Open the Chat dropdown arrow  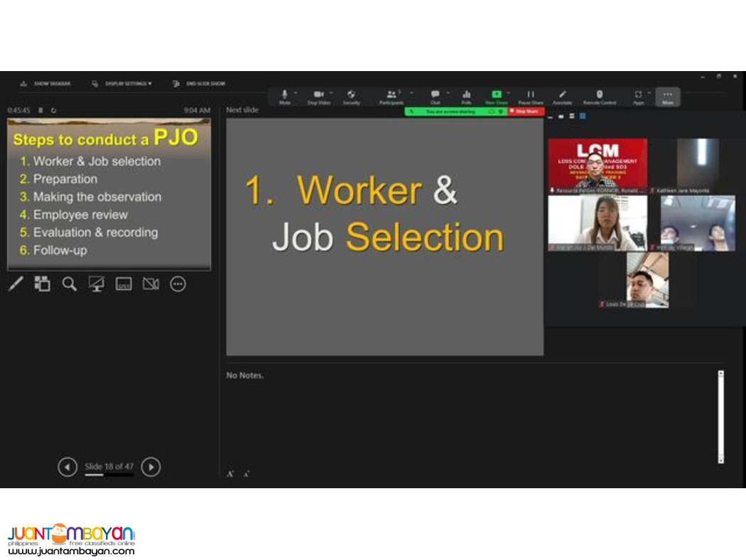tap(448, 92)
